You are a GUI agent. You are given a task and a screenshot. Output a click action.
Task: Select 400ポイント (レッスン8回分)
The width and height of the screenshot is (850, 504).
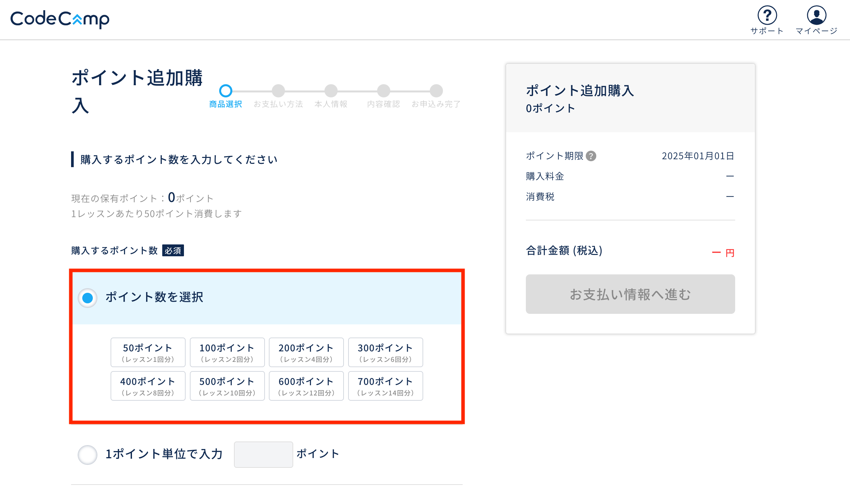pos(148,386)
